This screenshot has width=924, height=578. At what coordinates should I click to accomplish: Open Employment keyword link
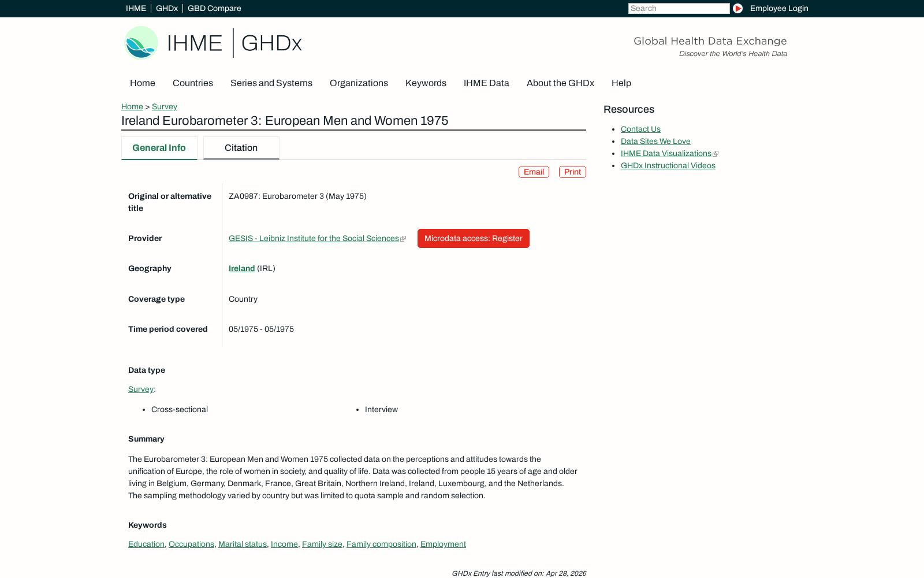tap(443, 544)
